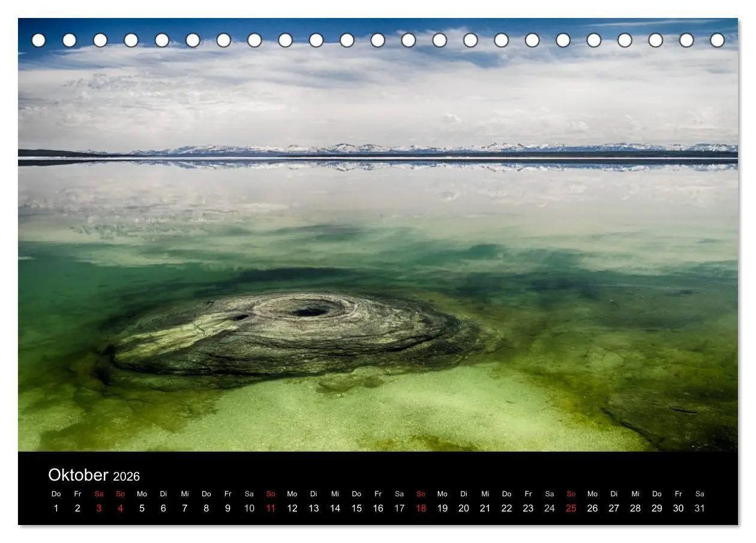Image resolution: width=756 pixels, height=543 pixels.
Task: Choose date 28
Action: tap(635, 508)
